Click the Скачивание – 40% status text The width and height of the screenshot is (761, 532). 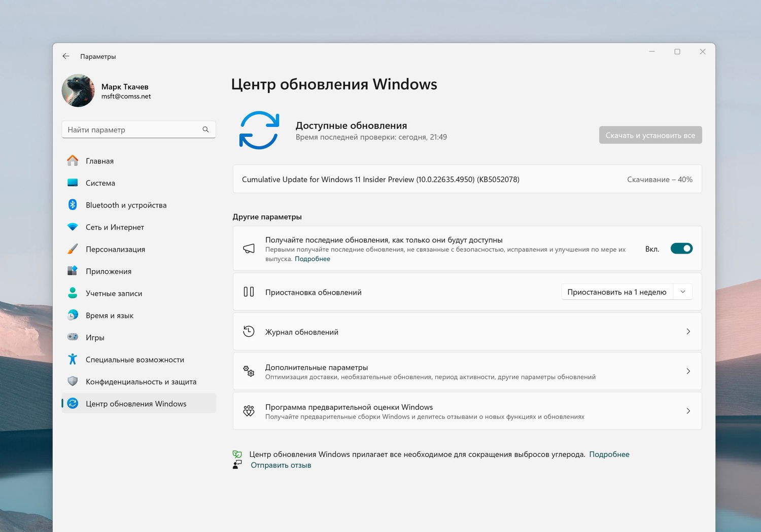pos(660,180)
